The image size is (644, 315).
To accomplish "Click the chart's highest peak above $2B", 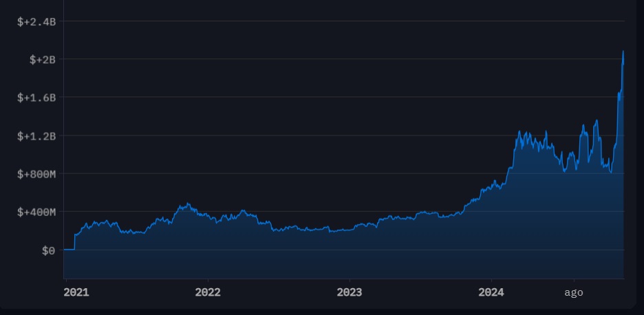I will coord(623,52).
